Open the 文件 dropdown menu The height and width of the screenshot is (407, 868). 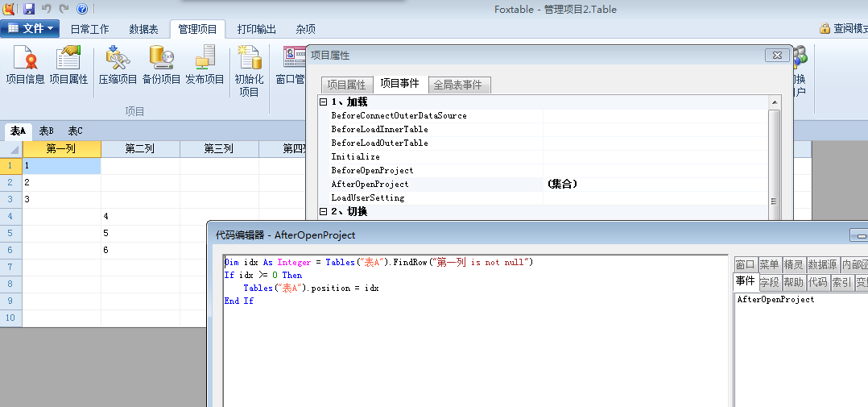[31, 28]
